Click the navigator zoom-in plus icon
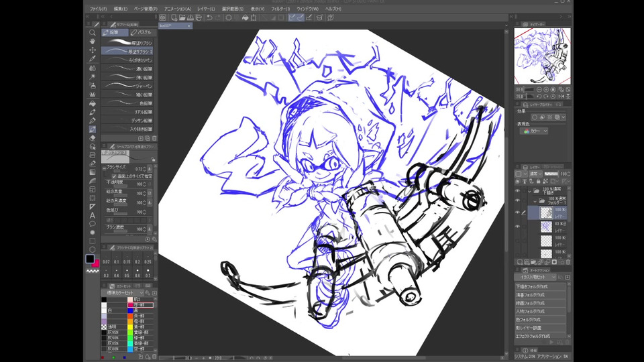Image resolution: width=644 pixels, height=362 pixels. click(546, 89)
